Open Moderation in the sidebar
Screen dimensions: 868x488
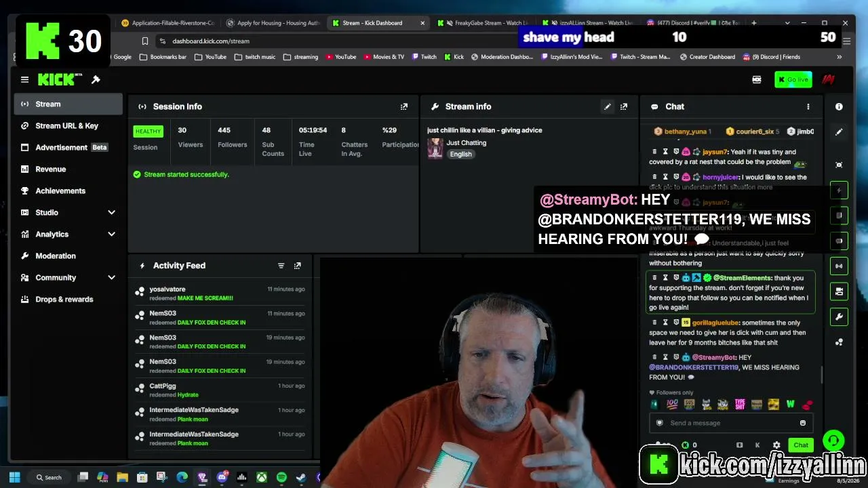click(68, 256)
